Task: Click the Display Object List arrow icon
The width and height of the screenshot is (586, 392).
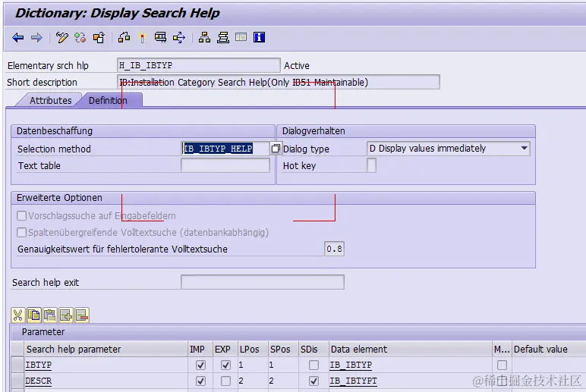Action: pos(179,38)
